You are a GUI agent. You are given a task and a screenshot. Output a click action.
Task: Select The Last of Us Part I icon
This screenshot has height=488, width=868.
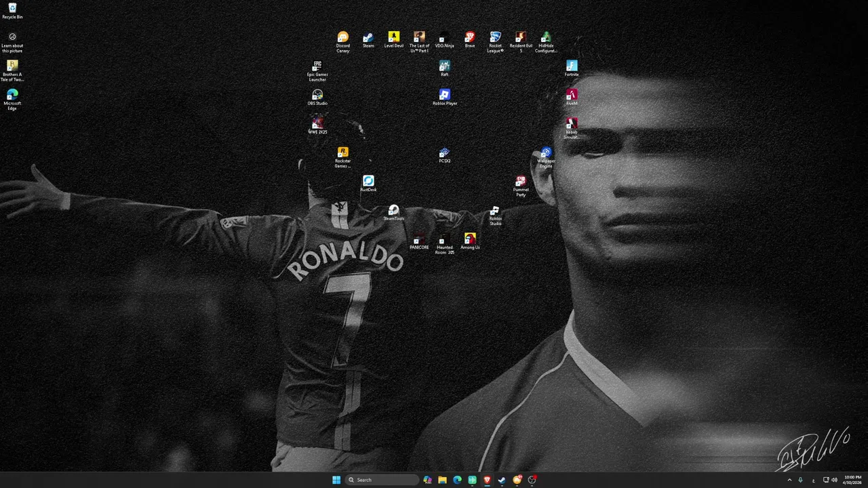point(419,42)
